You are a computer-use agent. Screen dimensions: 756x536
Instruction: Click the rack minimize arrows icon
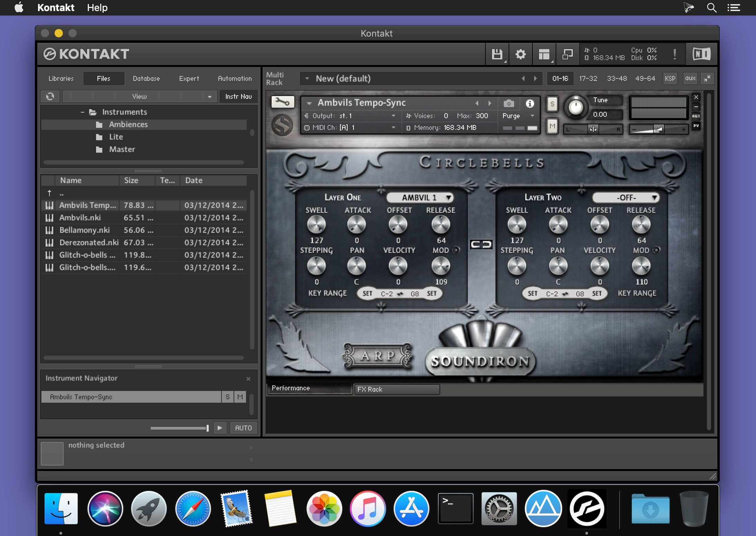click(x=707, y=78)
